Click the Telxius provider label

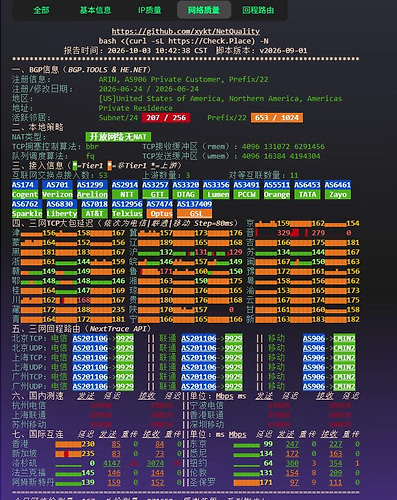coord(127,214)
